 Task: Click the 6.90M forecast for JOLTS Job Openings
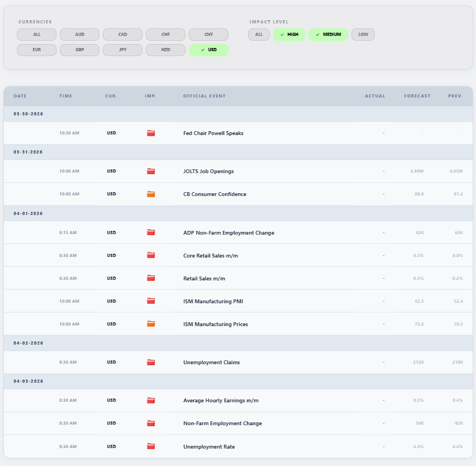click(x=417, y=171)
